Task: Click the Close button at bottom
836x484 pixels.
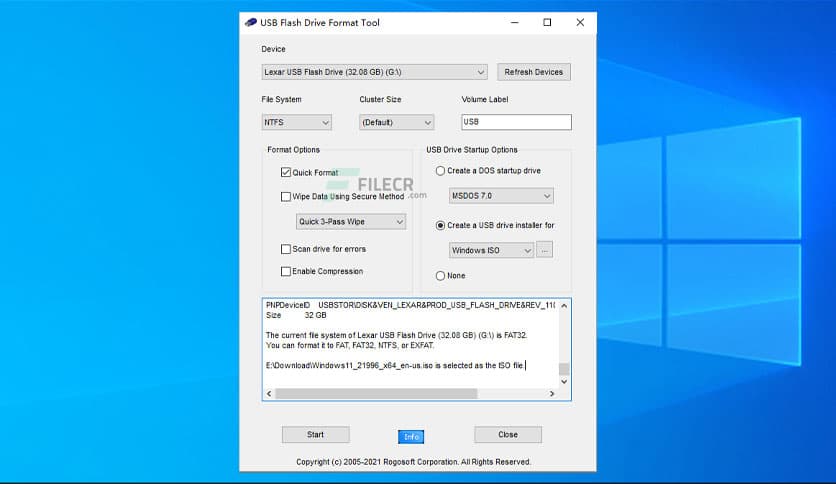Action: 508,434
